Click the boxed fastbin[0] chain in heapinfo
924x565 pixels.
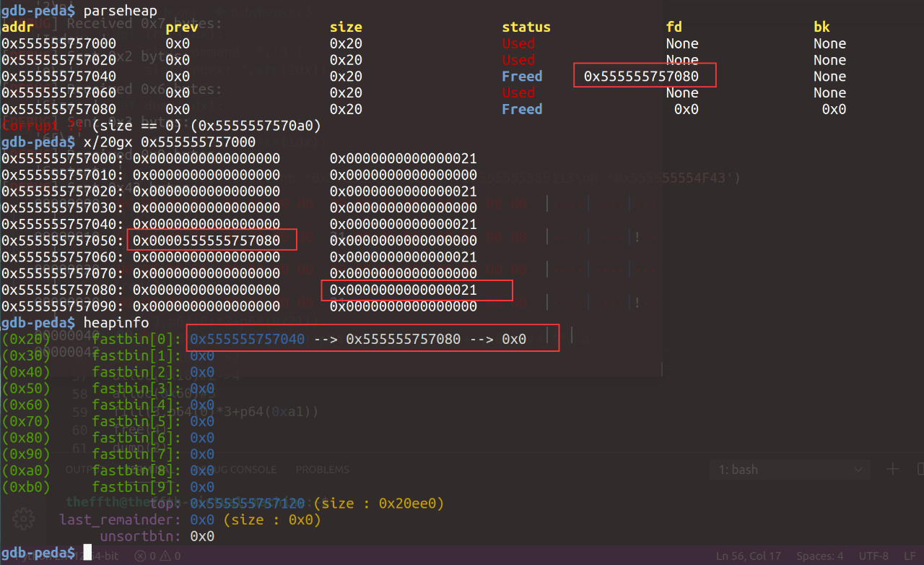point(372,338)
